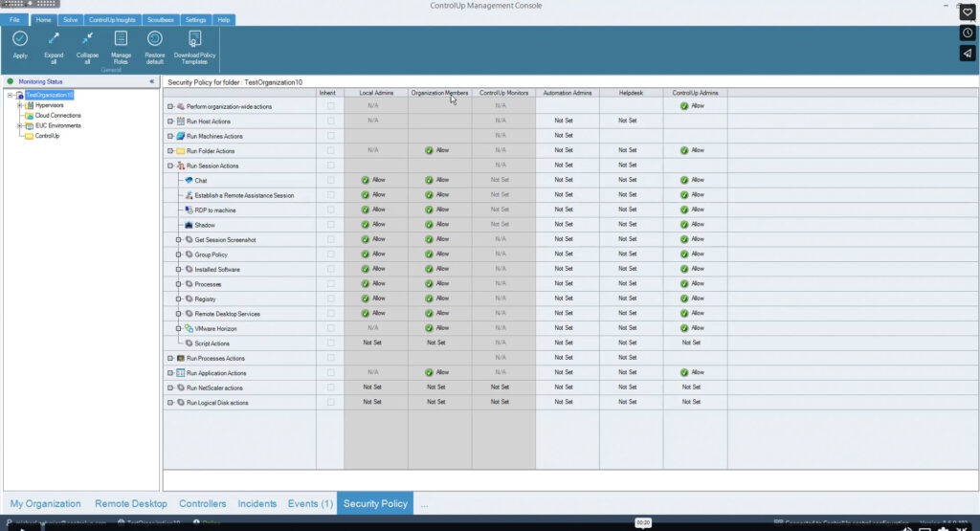The width and height of the screenshot is (980, 531).
Task: Toggle Inherit checkbox for Registry row
Action: coord(331,299)
